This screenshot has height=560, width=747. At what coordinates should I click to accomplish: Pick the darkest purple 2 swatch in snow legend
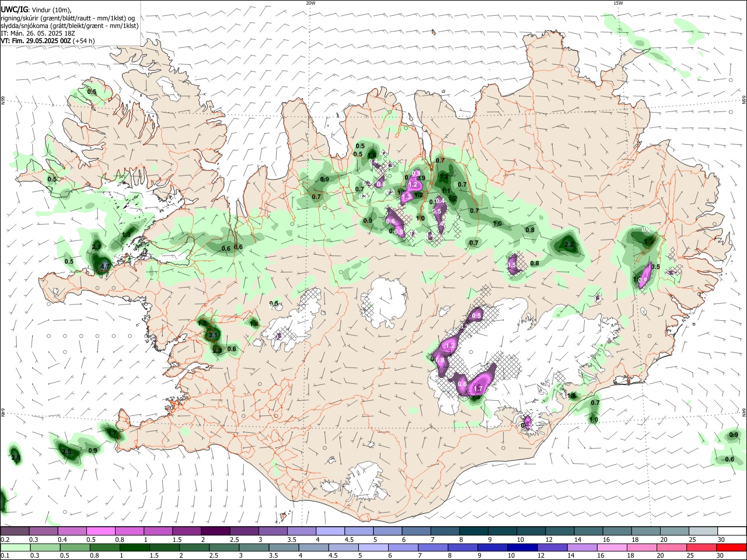215,531
